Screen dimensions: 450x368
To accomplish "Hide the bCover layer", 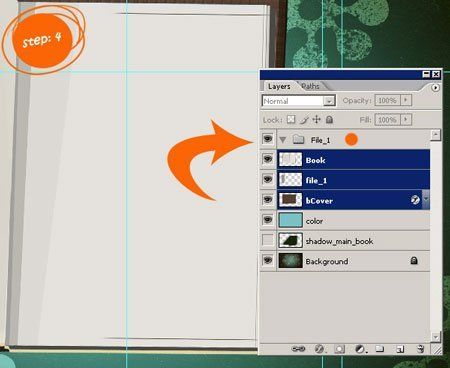I will [x=268, y=200].
